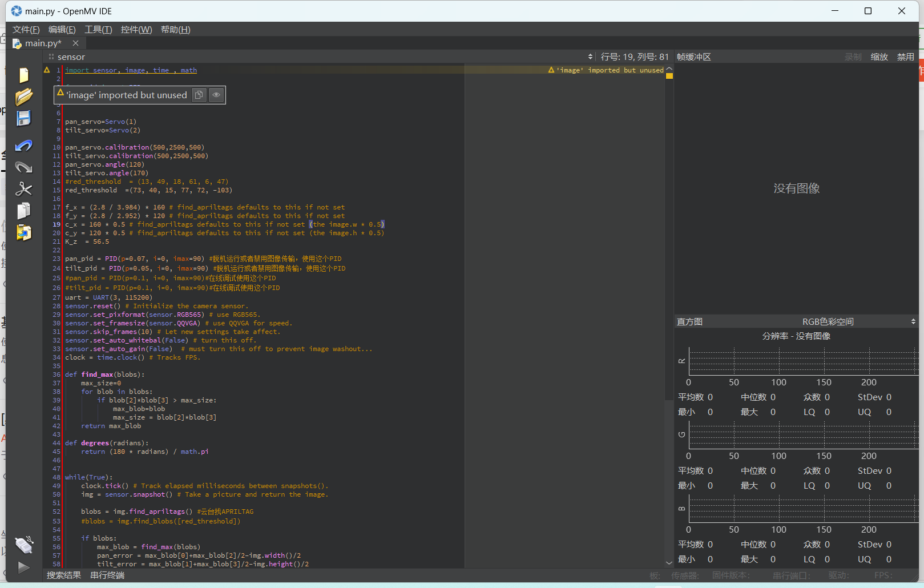Click the line 1 import statement
Image resolution: width=924 pixels, height=588 pixels.
[x=131, y=70]
